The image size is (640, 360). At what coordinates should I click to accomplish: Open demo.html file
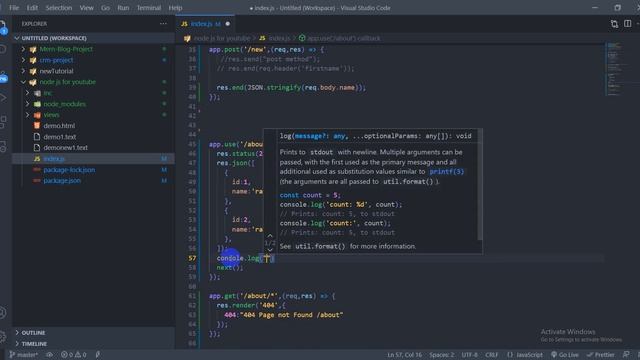pos(59,126)
